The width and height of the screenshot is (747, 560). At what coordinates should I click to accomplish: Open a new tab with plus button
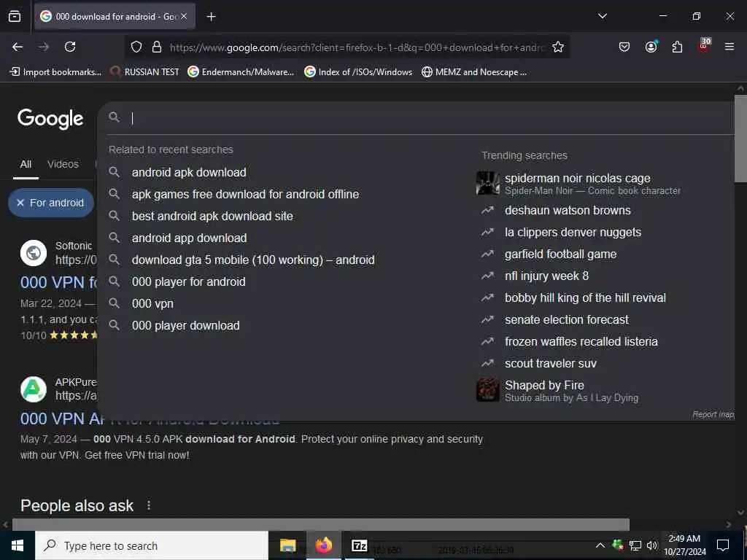coord(211,17)
